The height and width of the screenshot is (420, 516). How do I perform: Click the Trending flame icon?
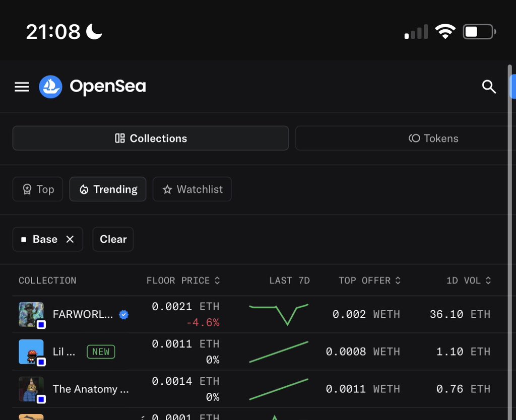(85, 189)
